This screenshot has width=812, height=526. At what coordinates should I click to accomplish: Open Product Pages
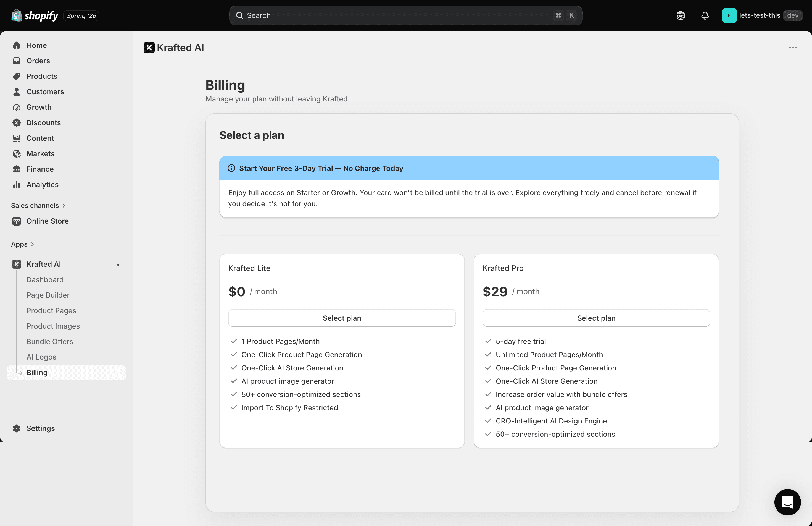point(51,310)
